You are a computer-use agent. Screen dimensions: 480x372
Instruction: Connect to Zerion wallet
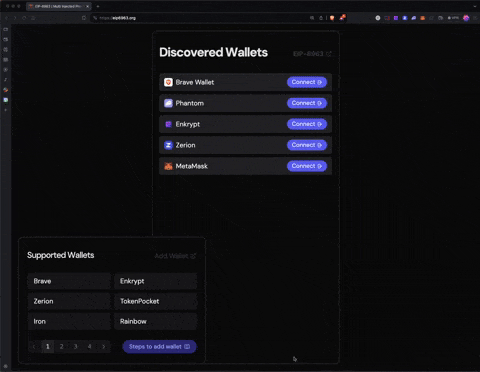click(x=307, y=145)
